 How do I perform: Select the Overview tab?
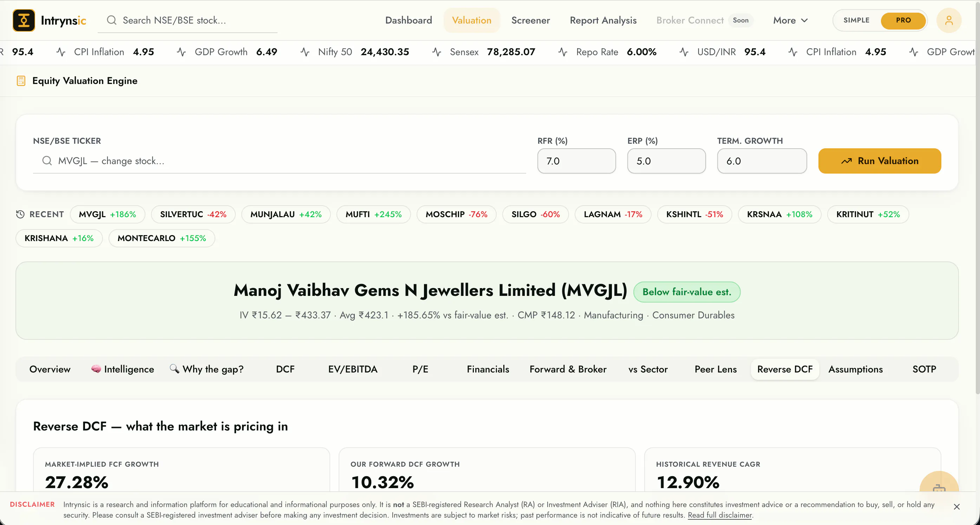coord(50,369)
